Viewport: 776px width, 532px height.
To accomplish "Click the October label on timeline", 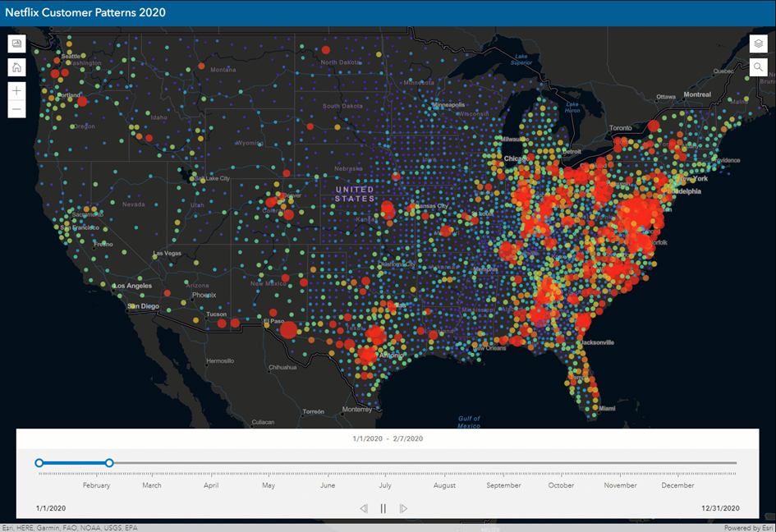I will point(561,485).
